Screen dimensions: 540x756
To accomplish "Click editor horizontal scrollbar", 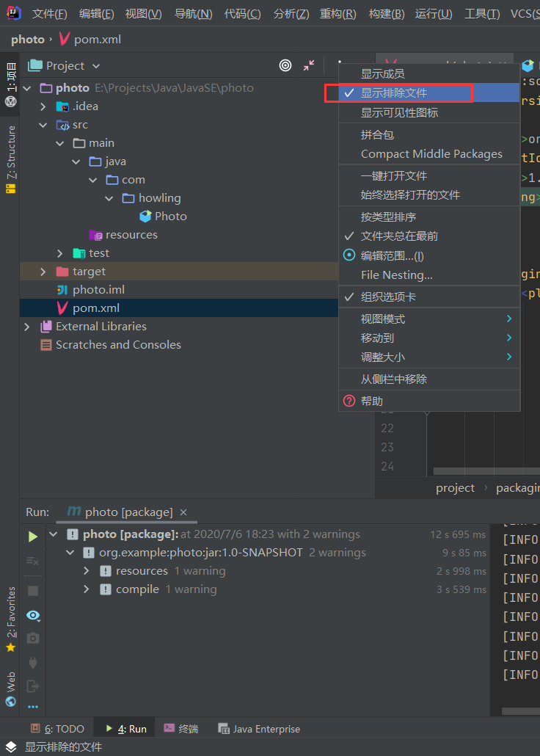I will [486, 471].
